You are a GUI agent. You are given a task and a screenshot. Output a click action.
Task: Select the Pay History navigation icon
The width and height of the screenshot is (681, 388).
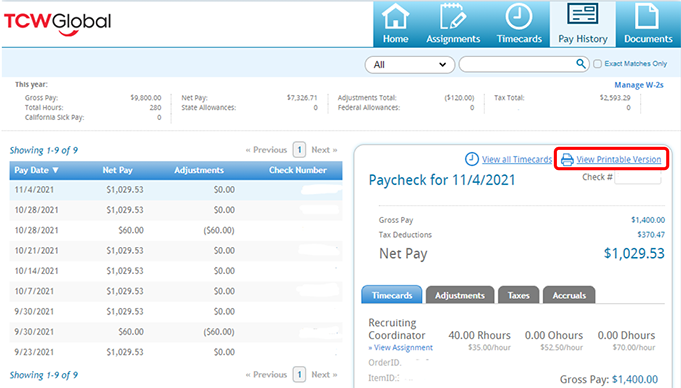tap(582, 14)
